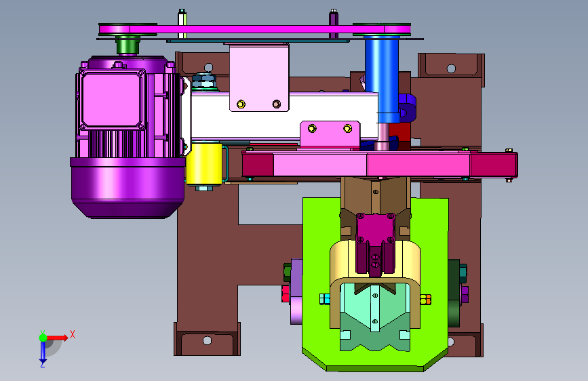
Task: Select the mounting hole in top-right frame foot
Action: [x=452, y=68]
